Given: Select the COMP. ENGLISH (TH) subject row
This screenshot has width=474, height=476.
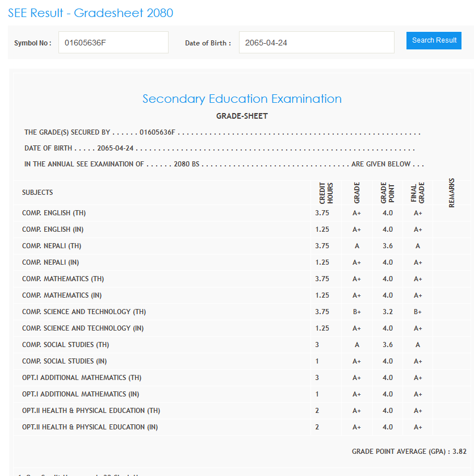Looking at the screenshot, I should coord(54,213).
